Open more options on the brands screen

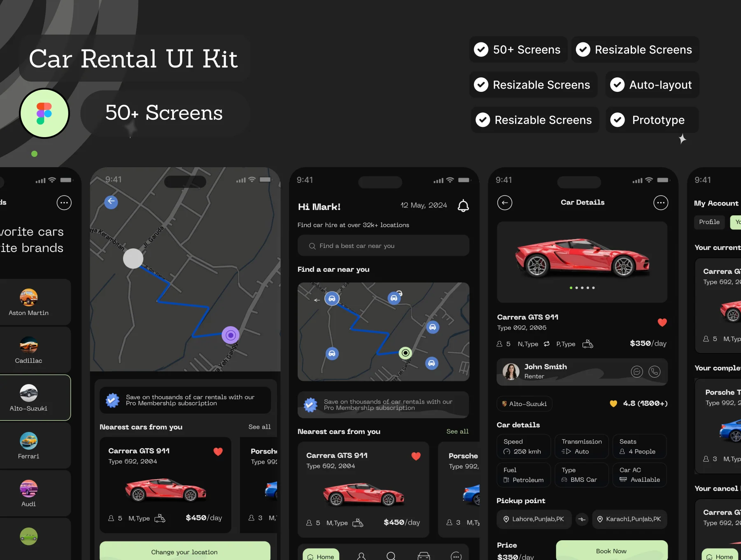64,203
